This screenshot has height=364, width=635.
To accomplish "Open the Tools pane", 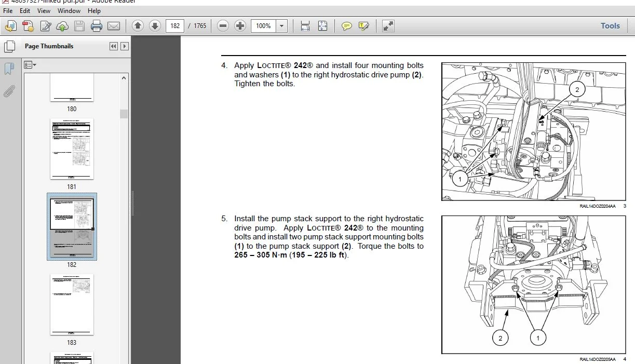I will [610, 26].
